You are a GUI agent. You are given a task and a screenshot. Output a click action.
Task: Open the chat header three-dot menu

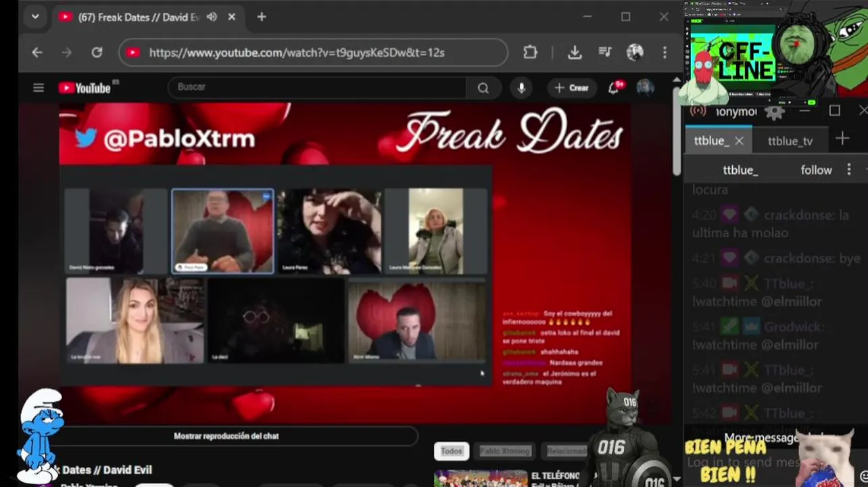pos(849,170)
